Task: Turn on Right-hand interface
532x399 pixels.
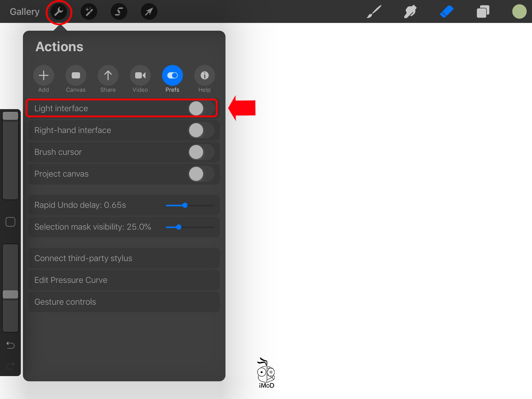Action: pos(201,130)
